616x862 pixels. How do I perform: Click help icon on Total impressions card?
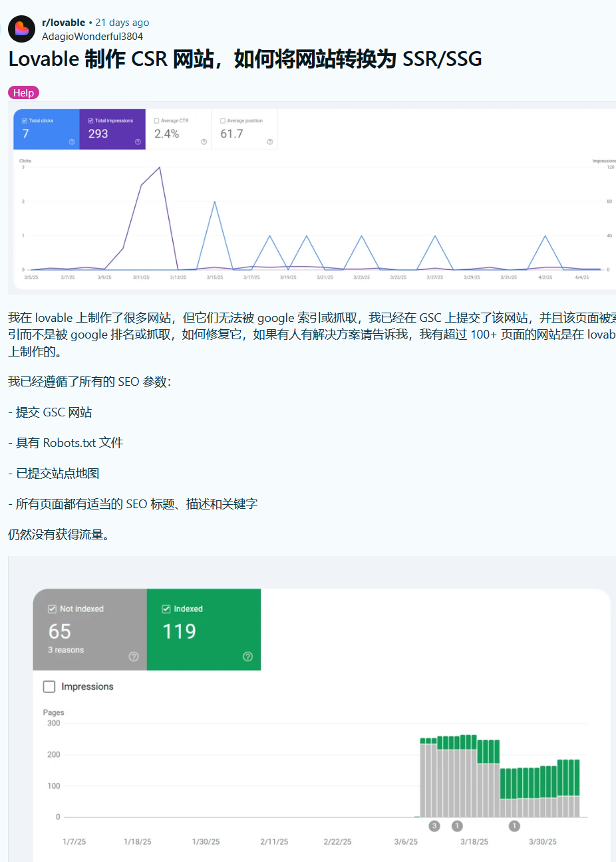[138, 142]
